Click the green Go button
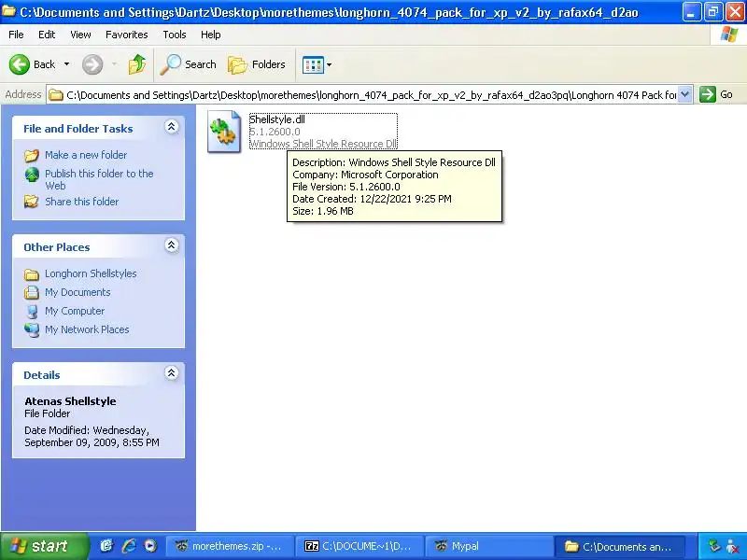The image size is (747, 560). [716, 94]
